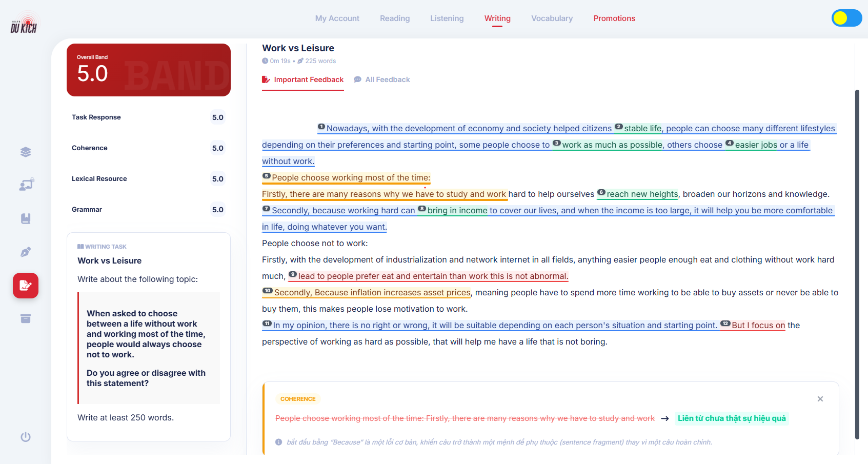Click the essay vertical scrollbar
The height and width of the screenshot is (464, 868).
coord(857,264)
